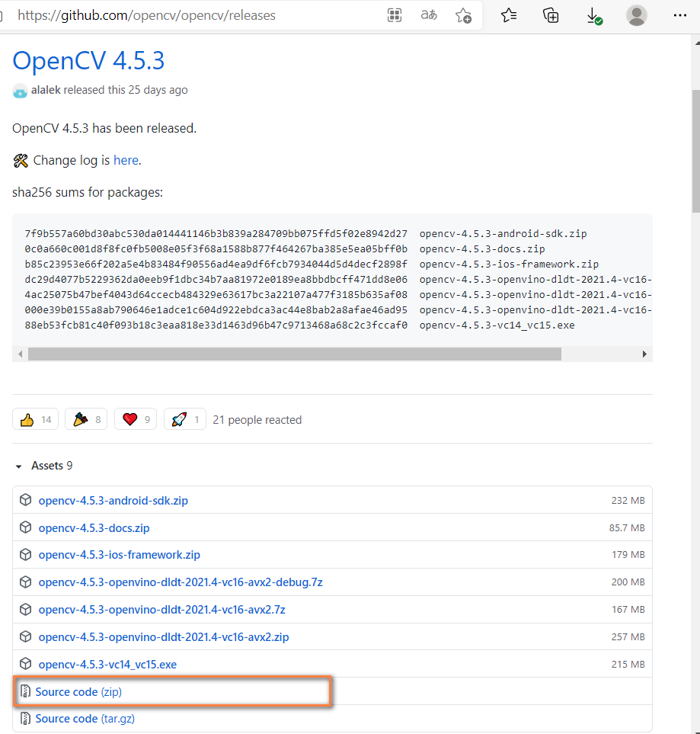
Task: Collapse the Assets 9 section
Action: (44, 466)
